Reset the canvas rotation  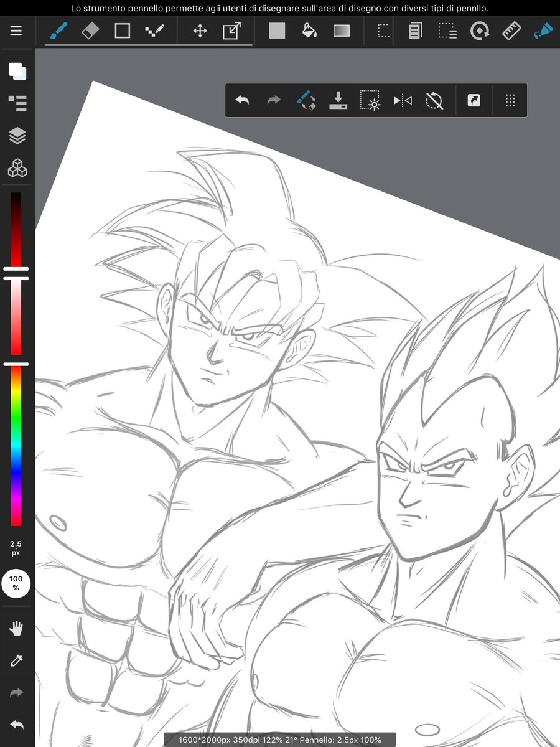point(434,100)
